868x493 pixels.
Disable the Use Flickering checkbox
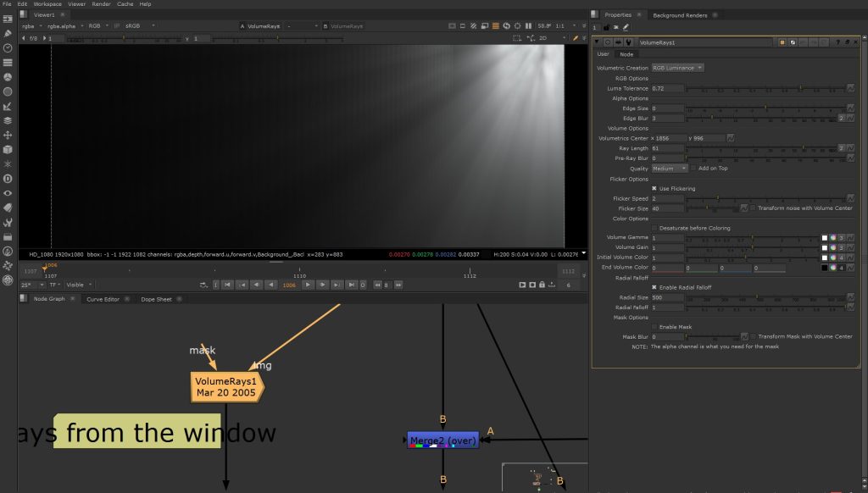tap(654, 188)
